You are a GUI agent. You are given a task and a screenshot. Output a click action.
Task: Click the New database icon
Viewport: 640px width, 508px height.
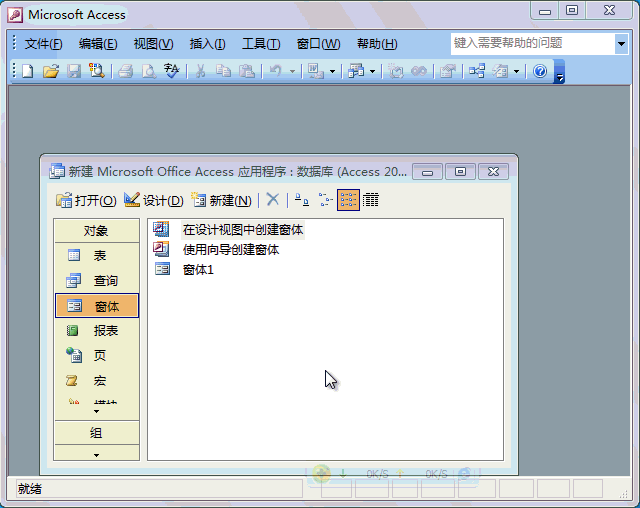click(x=28, y=71)
